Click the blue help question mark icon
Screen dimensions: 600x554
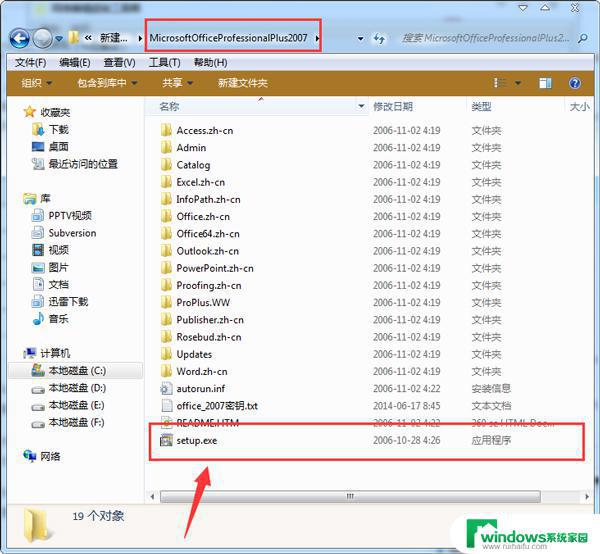575,83
